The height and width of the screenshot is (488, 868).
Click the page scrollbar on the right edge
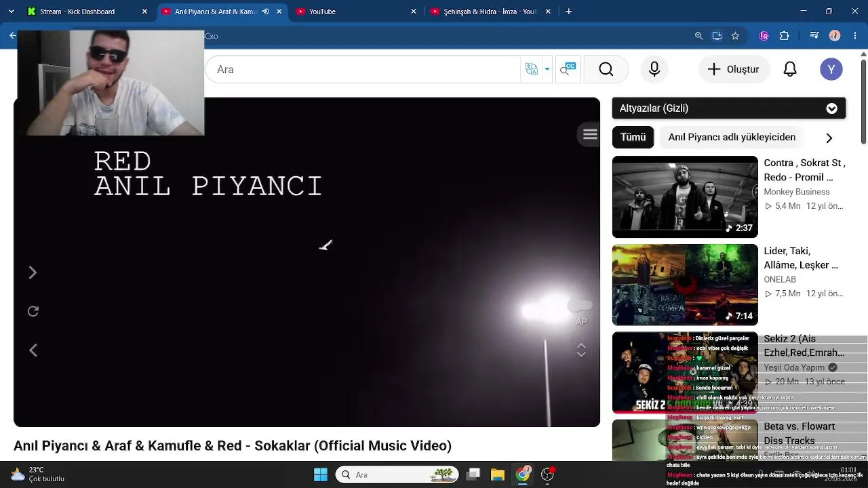click(863, 102)
